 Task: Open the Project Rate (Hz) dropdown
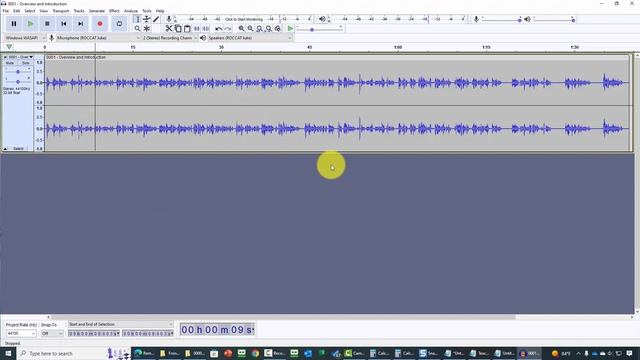(x=21, y=333)
